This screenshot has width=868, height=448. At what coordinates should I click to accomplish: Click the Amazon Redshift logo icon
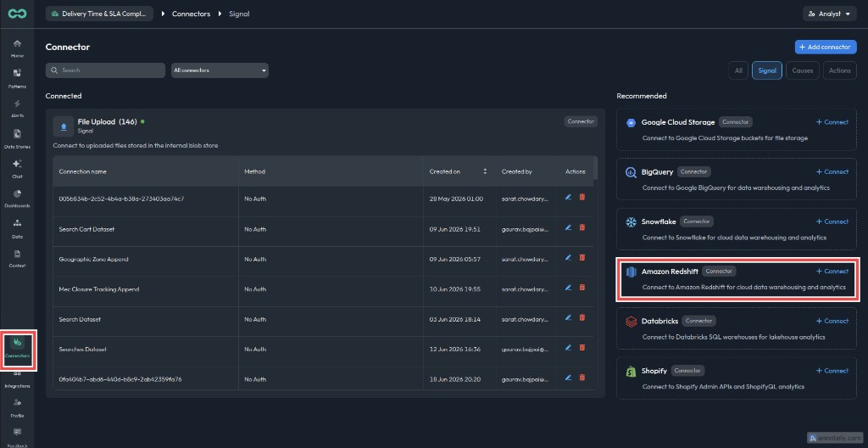pos(631,272)
